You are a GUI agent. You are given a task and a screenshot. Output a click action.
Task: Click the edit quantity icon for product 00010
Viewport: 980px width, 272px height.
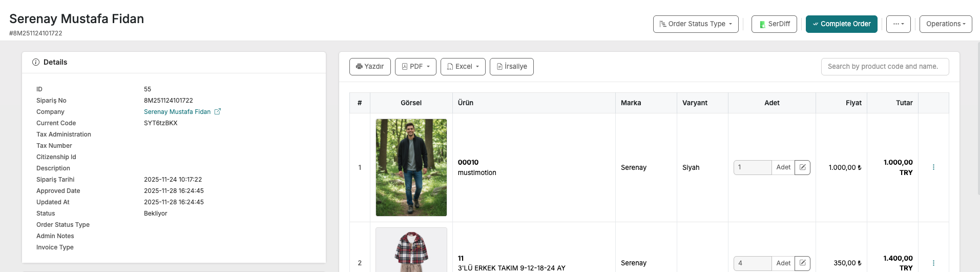802,167
